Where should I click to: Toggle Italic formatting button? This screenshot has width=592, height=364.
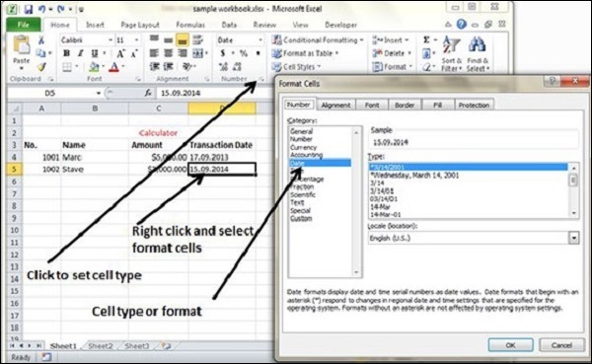(x=81, y=53)
